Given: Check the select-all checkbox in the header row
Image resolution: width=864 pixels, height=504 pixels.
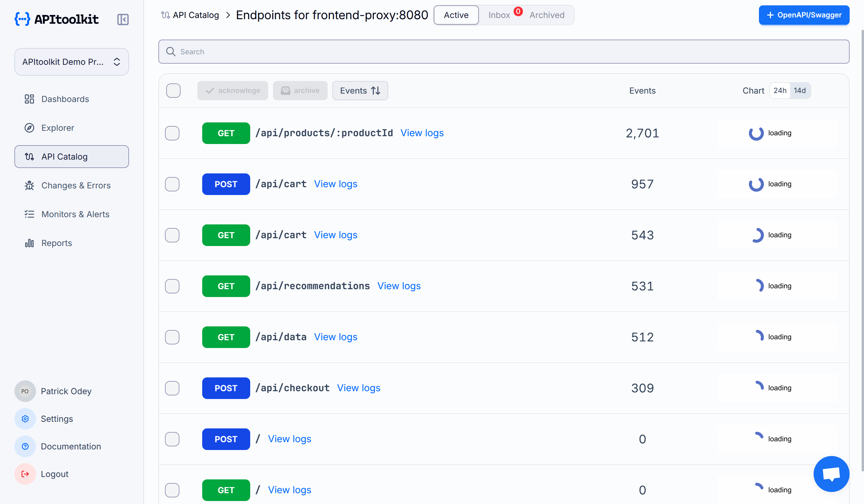Looking at the screenshot, I should [173, 91].
